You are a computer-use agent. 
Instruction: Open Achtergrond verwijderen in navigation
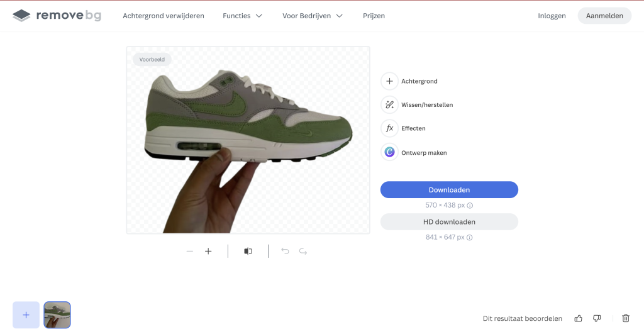[x=164, y=16]
